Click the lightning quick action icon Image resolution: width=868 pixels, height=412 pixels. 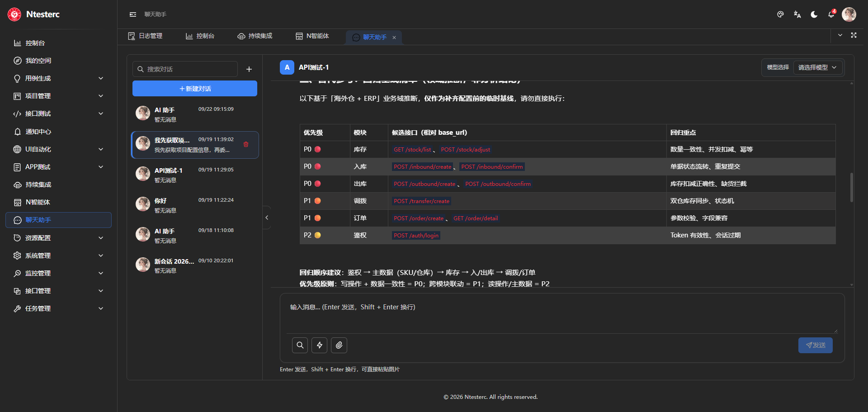pos(320,345)
